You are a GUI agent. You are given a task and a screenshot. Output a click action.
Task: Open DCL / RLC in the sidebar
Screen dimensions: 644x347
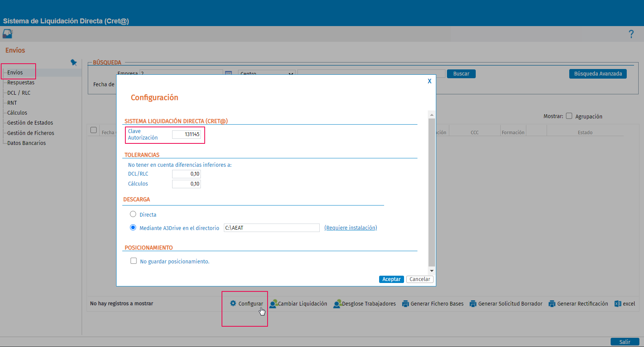[x=19, y=93]
